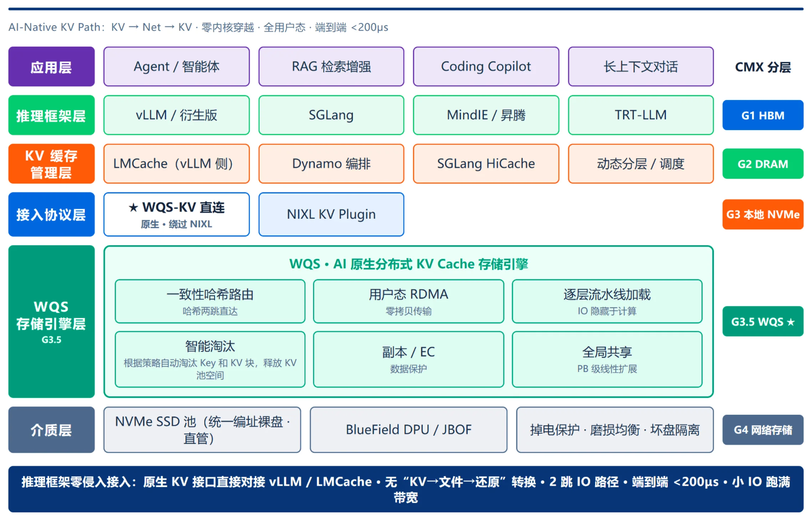The height and width of the screenshot is (523, 812).
Task: Select the Dynamo 编排 box
Action: click(331, 164)
